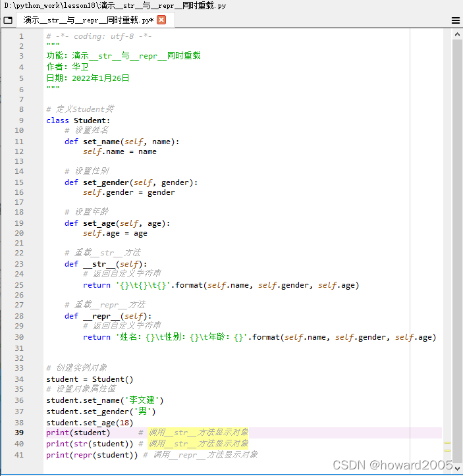The height and width of the screenshot is (476, 463).
Task: Click the 'student = Student()' line
Action: (x=90, y=379)
